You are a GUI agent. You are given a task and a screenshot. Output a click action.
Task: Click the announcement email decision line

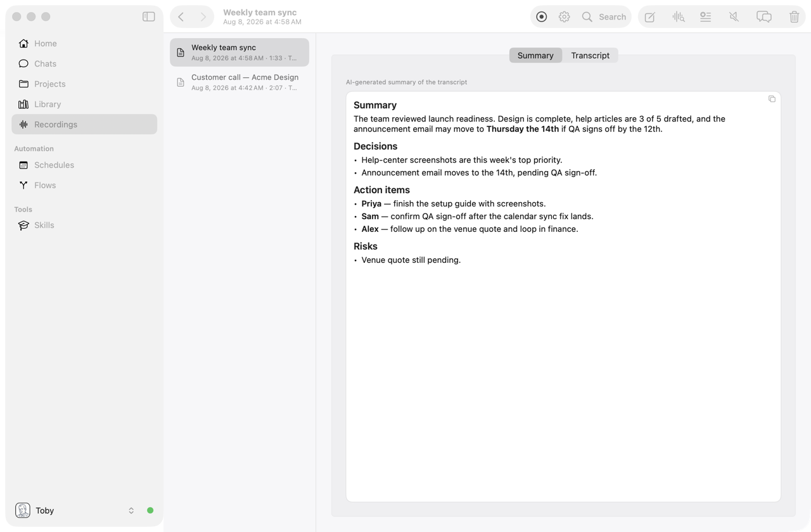(x=479, y=173)
